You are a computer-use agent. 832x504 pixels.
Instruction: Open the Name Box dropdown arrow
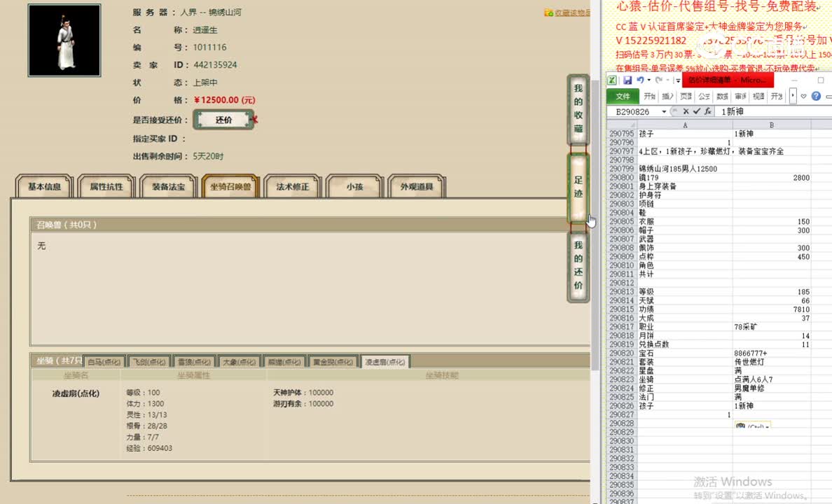(664, 111)
